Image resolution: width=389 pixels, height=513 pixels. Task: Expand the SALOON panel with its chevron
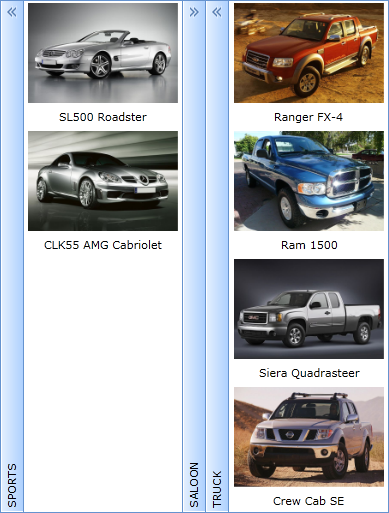point(194,12)
